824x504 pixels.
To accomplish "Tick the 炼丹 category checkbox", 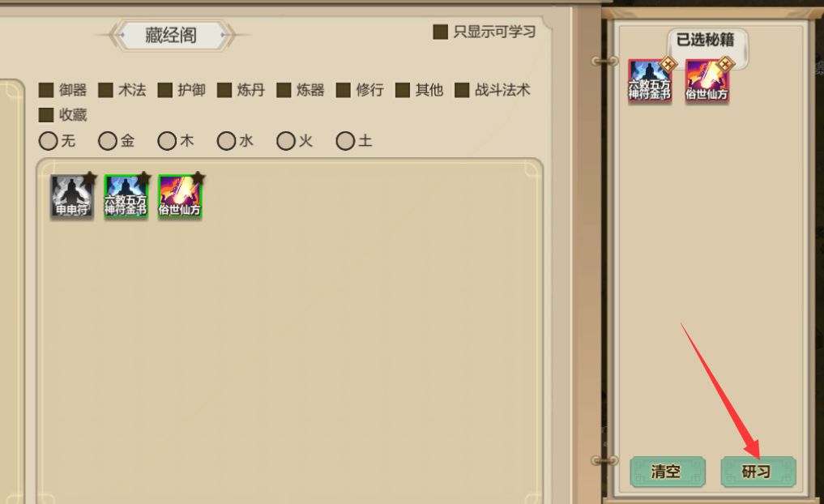I will [x=224, y=91].
